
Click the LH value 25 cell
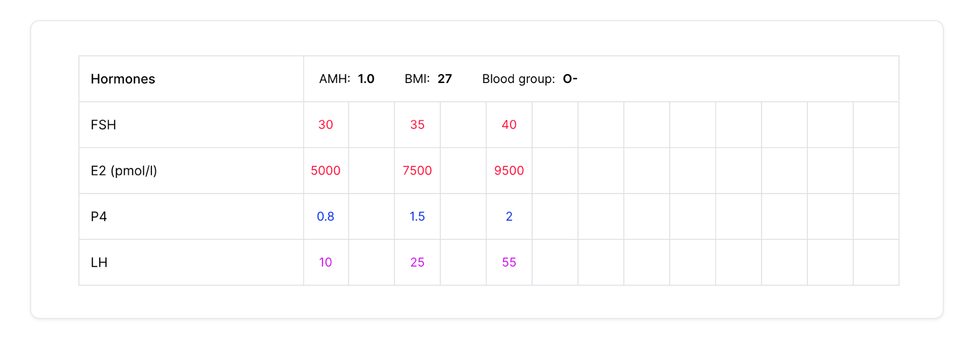pyautogui.click(x=417, y=262)
